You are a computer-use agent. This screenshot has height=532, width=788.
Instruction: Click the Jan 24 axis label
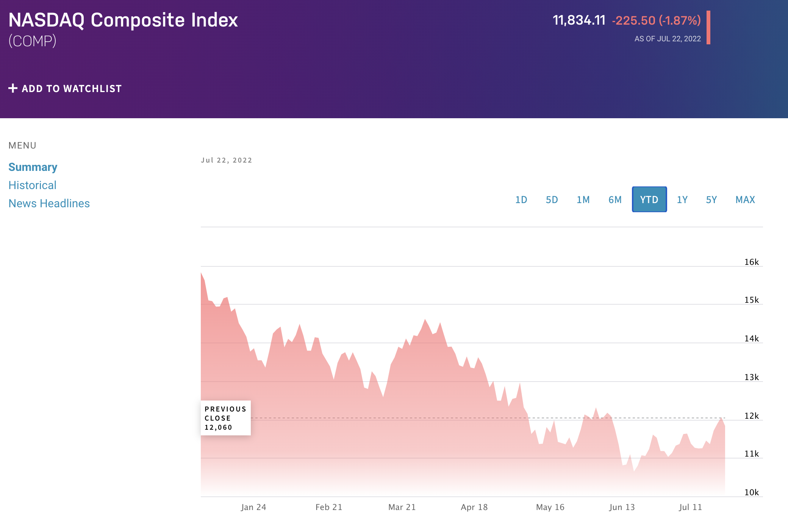click(x=253, y=507)
